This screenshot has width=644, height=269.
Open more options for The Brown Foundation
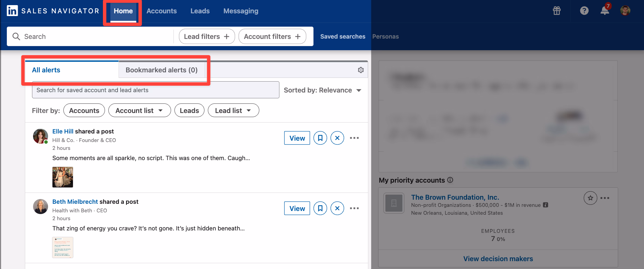[x=605, y=198]
